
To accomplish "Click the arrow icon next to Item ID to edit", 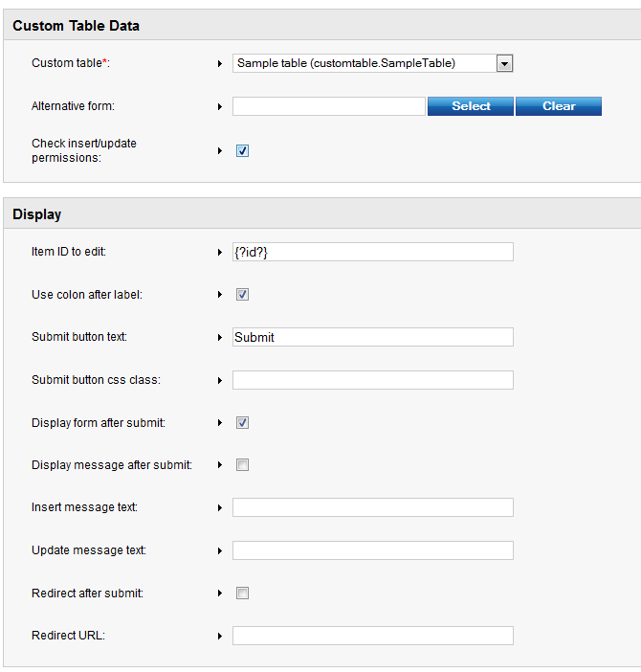I will [x=220, y=253].
